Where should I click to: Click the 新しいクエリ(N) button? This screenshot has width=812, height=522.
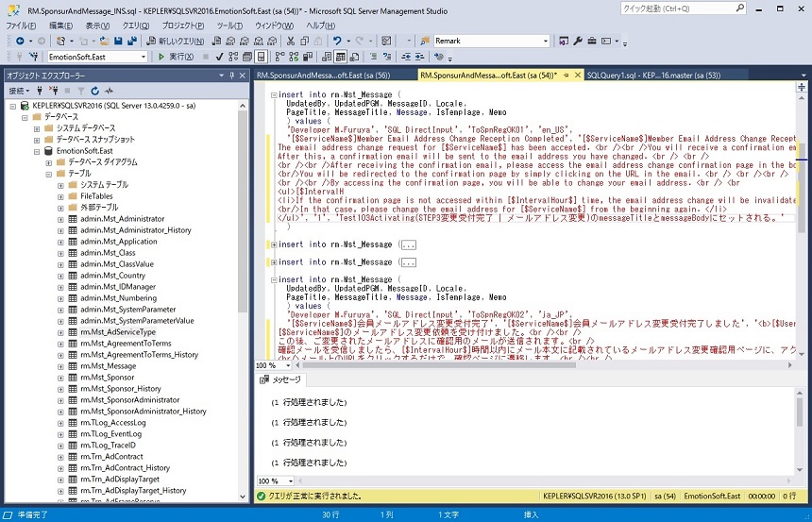[175, 41]
